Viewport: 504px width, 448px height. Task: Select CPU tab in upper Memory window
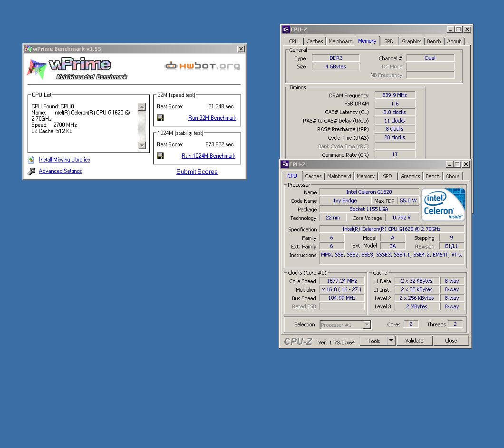click(293, 41)
